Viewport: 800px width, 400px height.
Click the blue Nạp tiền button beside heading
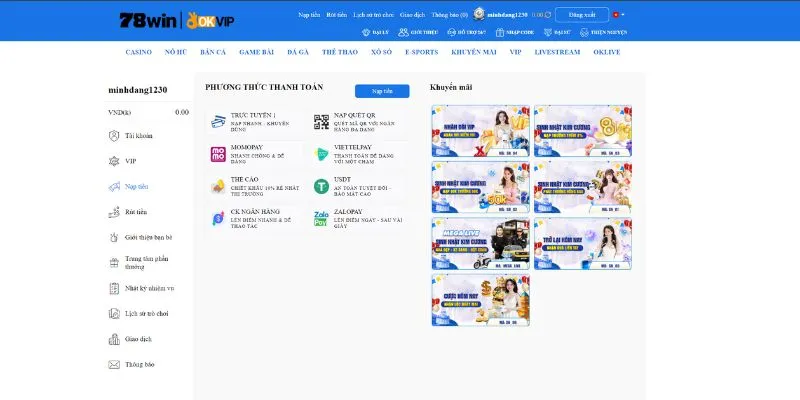(382, 91)
